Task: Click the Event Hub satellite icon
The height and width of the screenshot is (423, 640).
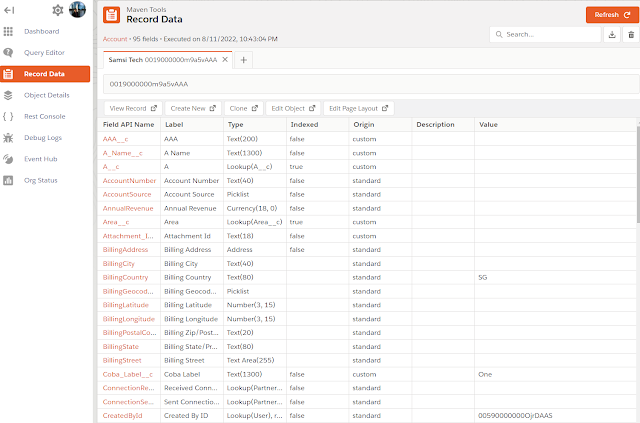Action: [x=8, y=159]
